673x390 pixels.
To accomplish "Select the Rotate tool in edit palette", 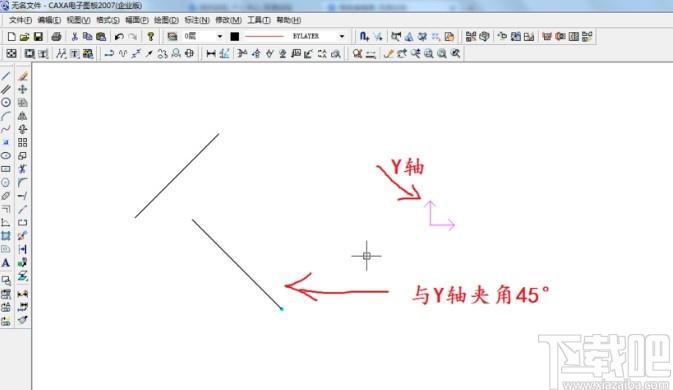I will click(23, 129).
